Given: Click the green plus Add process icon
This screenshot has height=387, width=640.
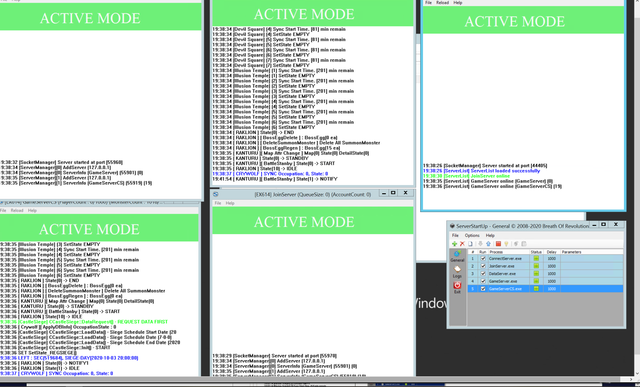Looking at the screenshot, I should click(x=454, y=244).
